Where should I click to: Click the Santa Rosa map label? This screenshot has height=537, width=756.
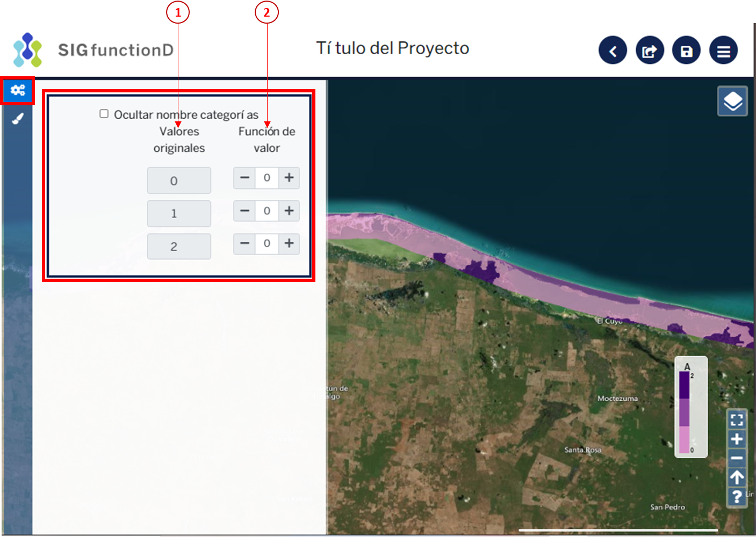(x=583, y=449)
